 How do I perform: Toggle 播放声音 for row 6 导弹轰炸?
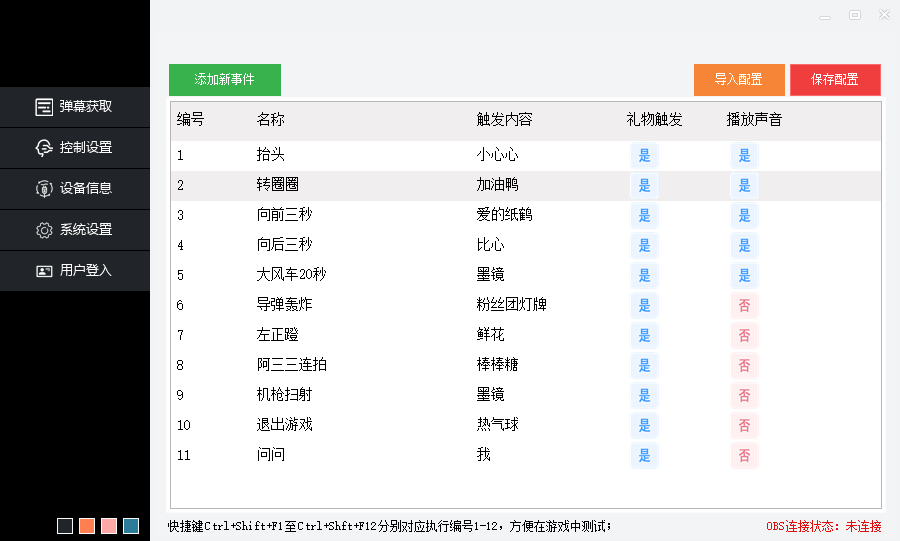point(744,306)
